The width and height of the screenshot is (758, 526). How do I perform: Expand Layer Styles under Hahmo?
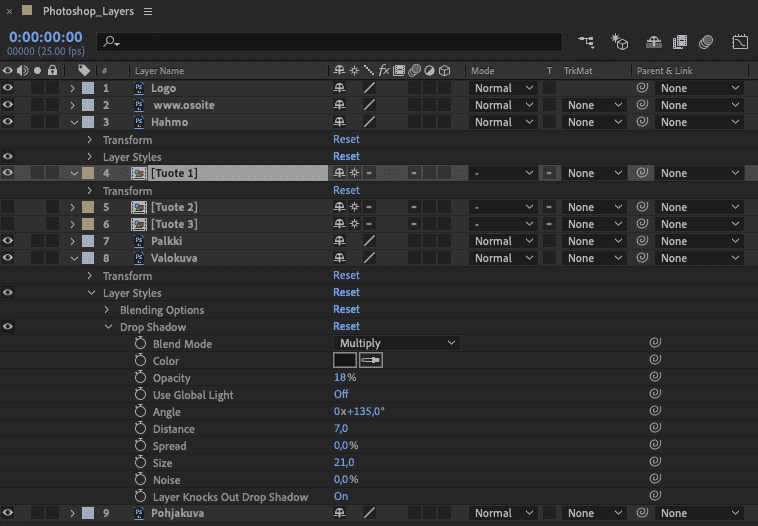(x=89, y=157)
